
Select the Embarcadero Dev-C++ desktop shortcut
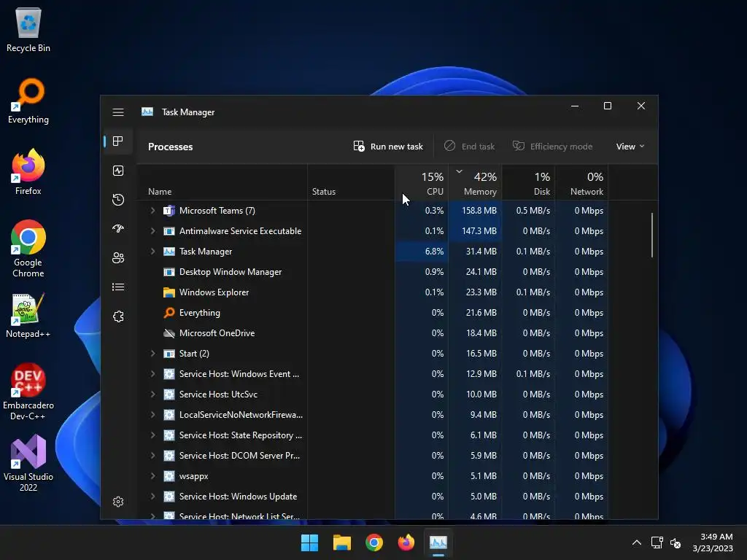coord(28,392)
